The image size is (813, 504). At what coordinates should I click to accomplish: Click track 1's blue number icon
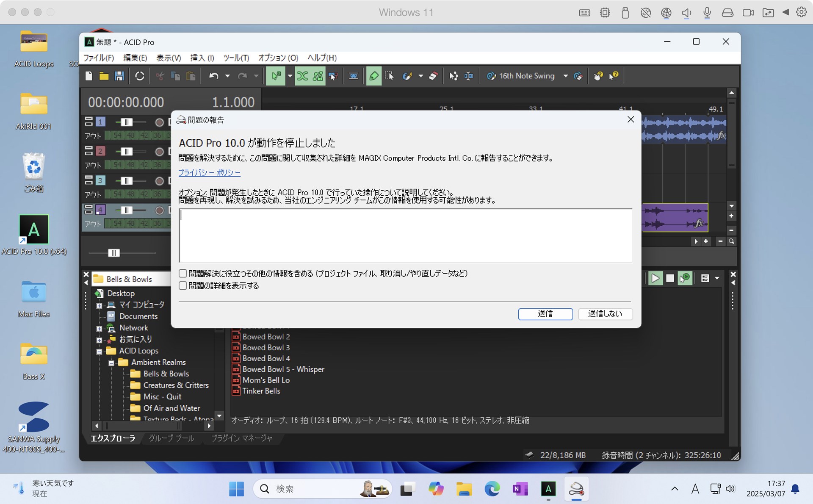100,122
